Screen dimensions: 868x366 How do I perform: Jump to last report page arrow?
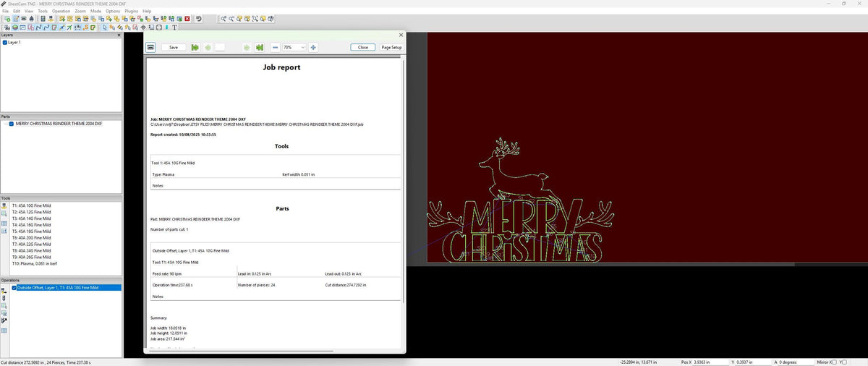click(x=259, y=47)
